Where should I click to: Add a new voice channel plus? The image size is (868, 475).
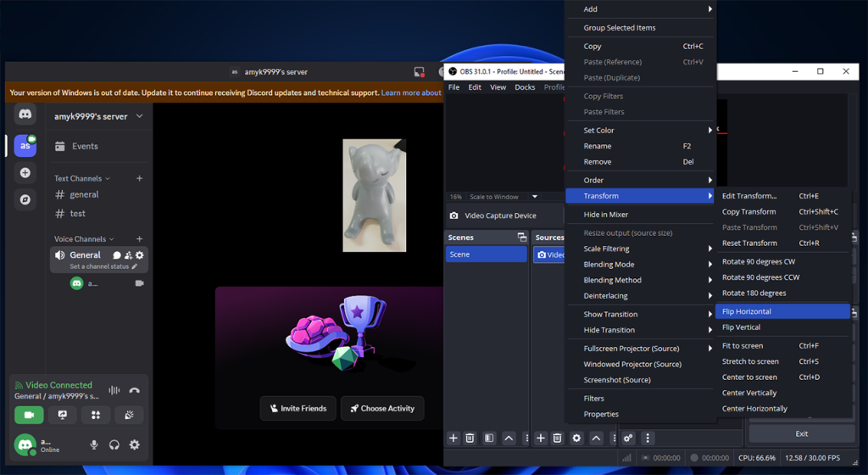[x=140, y=238]
